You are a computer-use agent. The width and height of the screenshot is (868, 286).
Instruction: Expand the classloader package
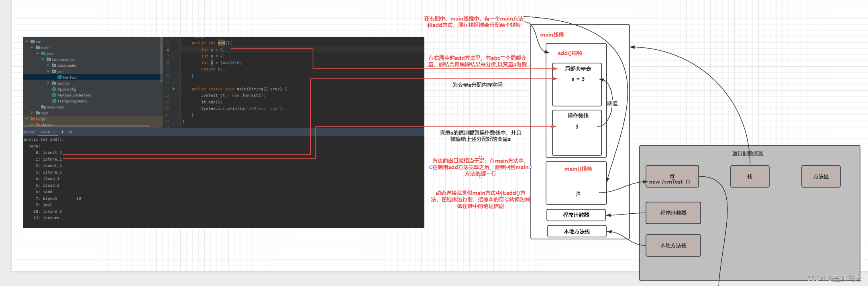point(48,65)
